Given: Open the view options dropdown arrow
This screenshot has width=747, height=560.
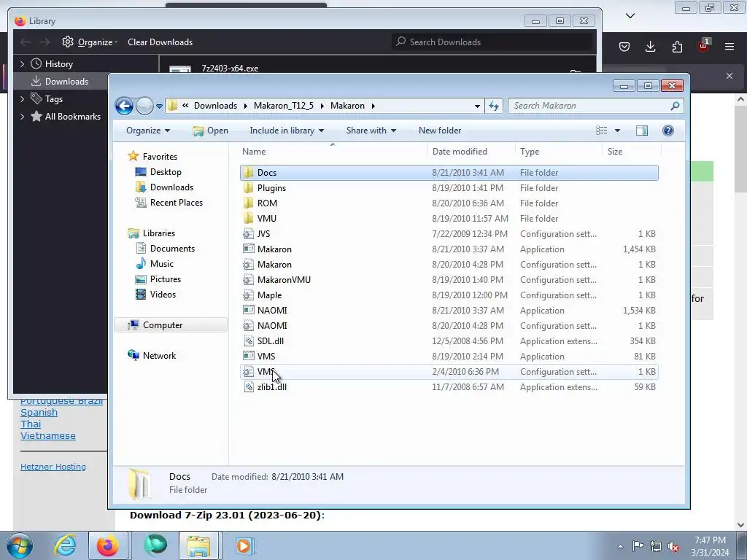Looking at the screenshot, I should click(617, 131).
